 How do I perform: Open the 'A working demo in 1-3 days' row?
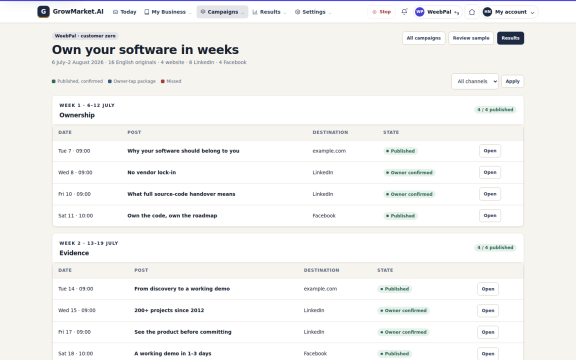tap(488, 354)
